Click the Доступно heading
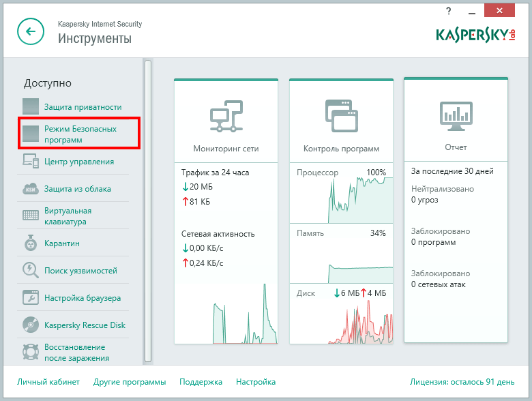Viewport: 532px width, 401px height. [48, 83]
